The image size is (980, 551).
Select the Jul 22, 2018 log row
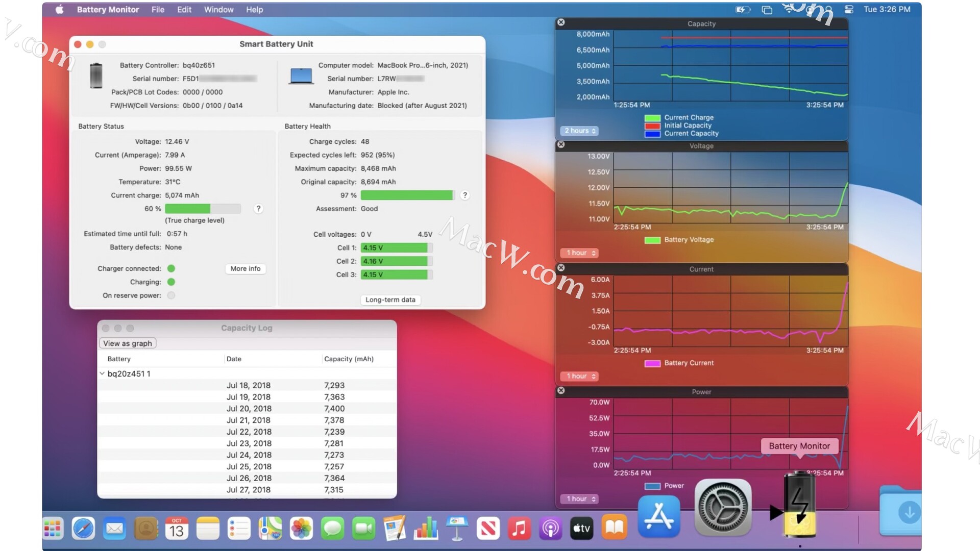point(247,432)
